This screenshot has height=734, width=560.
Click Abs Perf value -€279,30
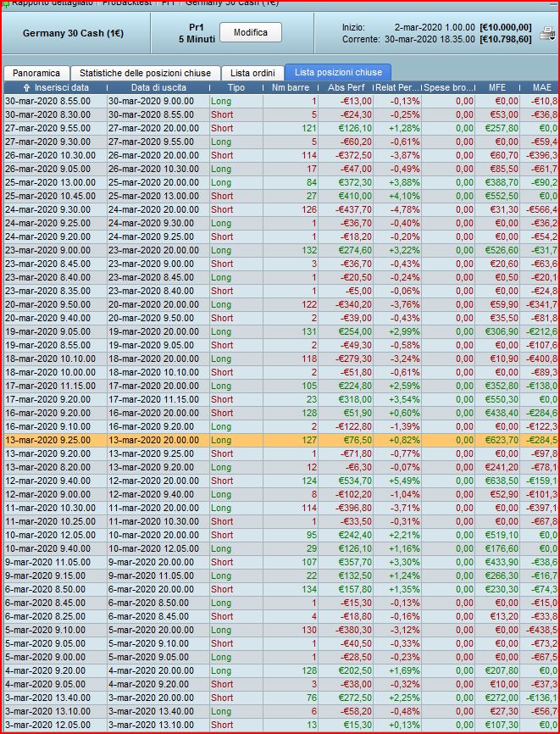point(353,359)
